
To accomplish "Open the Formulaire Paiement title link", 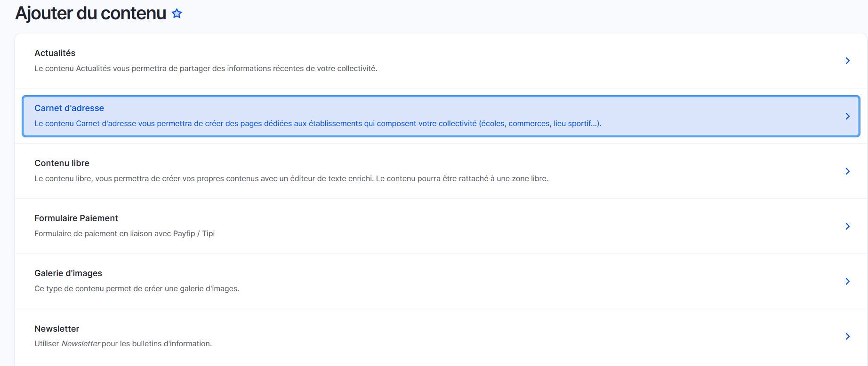I will coord(76,218).
